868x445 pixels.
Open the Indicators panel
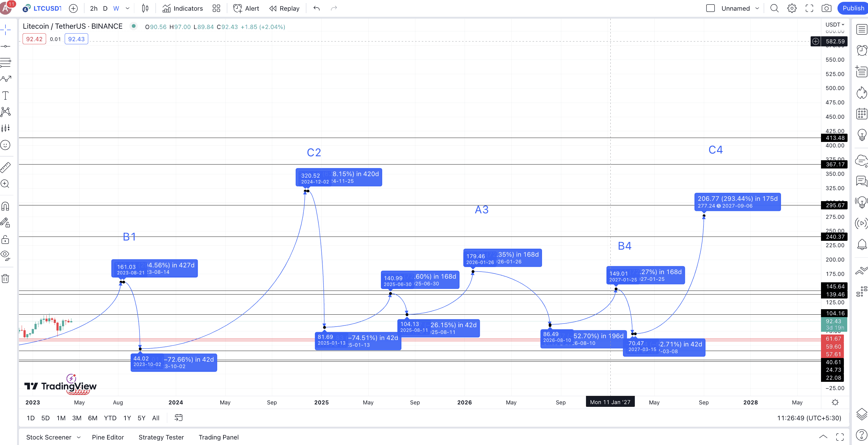tap(182, 9)
